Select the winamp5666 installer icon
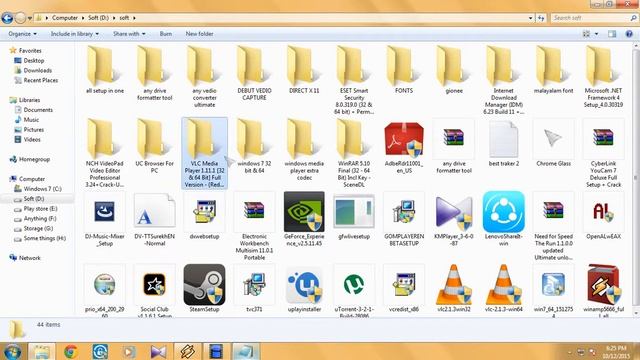This screenshot has width=640, height=360. pyautogui.click(x=603, y=285)
